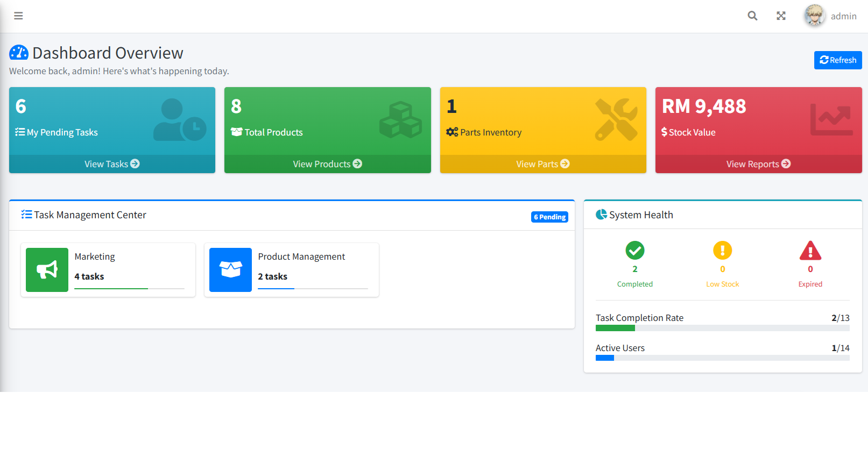Click the Active Users progress bar
Viewport: 868px width, 464px height.
[x=722, y=358]
